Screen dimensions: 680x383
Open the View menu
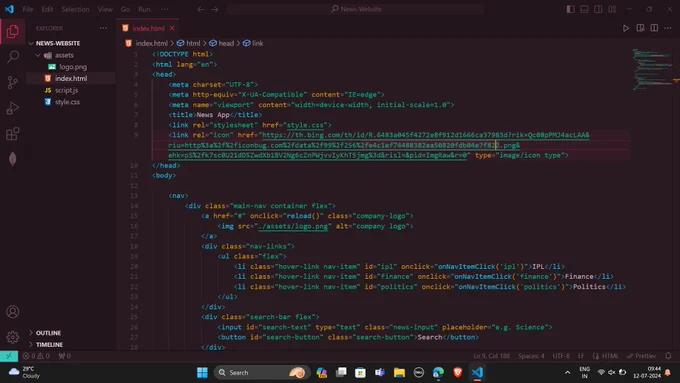[x=105, y=9]
